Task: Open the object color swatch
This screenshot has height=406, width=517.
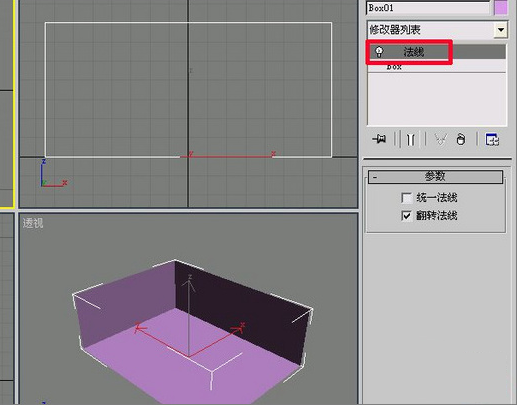Action: pos(501,7)
